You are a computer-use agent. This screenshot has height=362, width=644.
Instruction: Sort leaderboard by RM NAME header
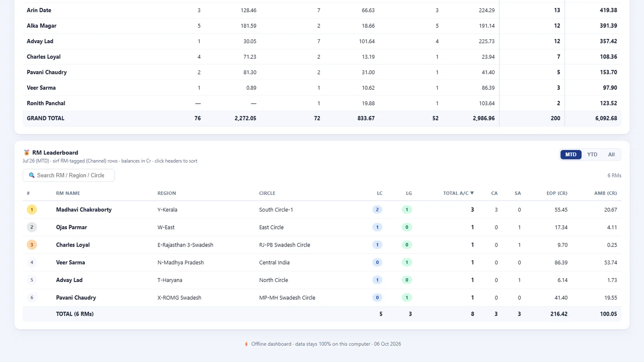pos(68,193)
